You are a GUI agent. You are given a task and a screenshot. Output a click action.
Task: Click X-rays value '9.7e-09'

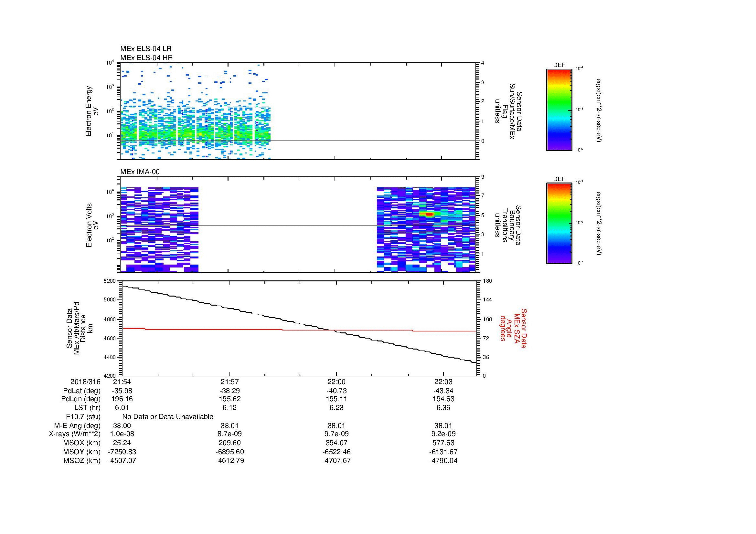coord(336,434)
